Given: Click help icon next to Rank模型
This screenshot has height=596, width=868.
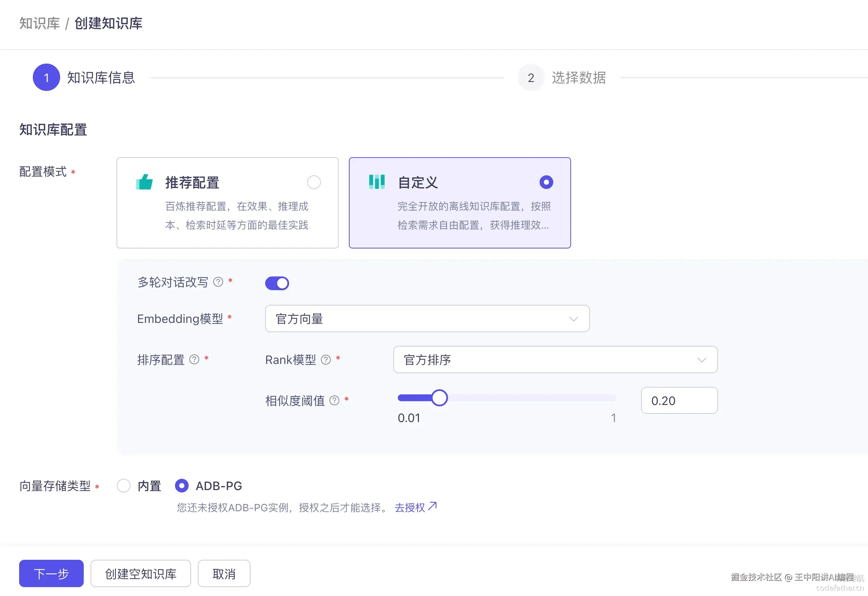Looking at the screenshot, I should click(x=326, y=359).
